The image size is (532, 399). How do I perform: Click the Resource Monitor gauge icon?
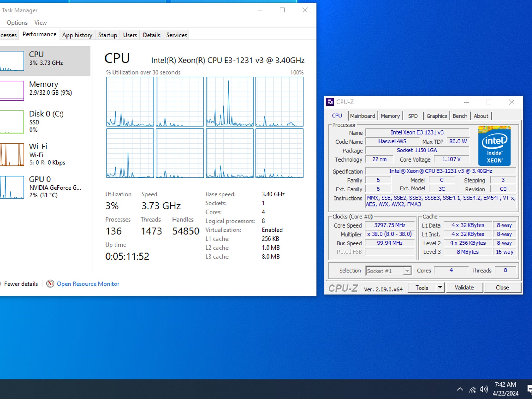(x=50, y=284)
